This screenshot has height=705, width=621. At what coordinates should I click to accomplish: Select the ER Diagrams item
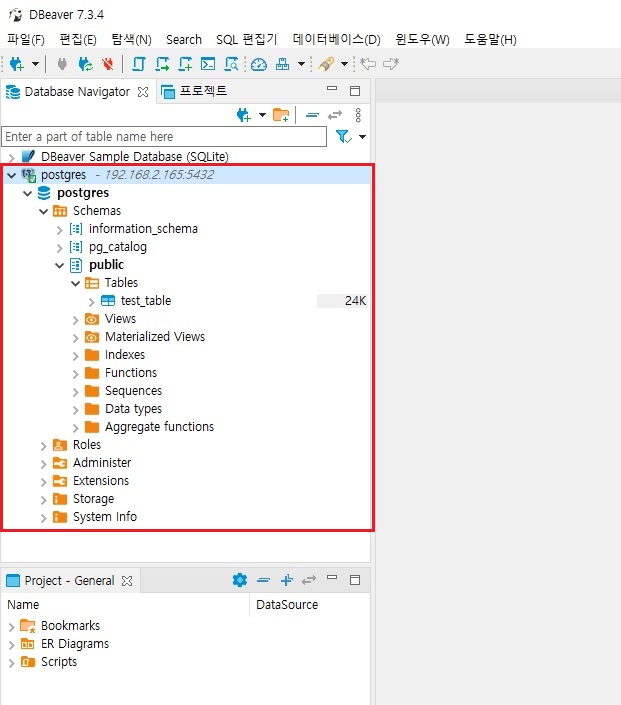click(x=75, y=644)
